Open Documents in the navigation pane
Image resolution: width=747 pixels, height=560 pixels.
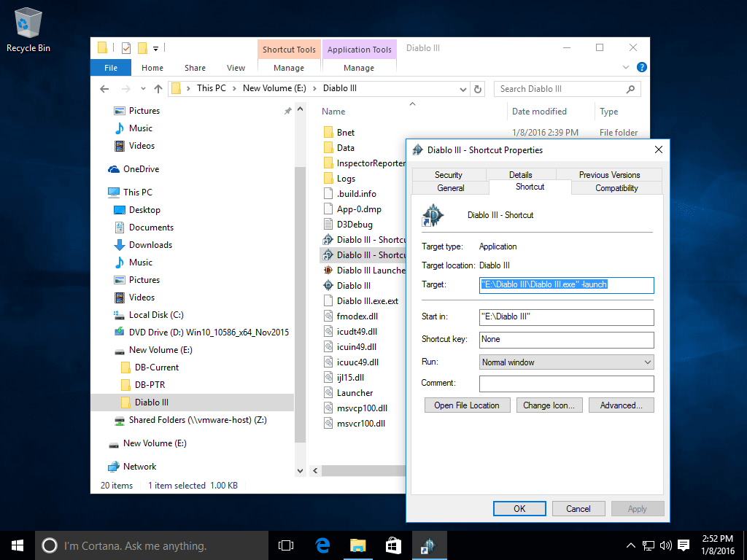tap(151, 227)
